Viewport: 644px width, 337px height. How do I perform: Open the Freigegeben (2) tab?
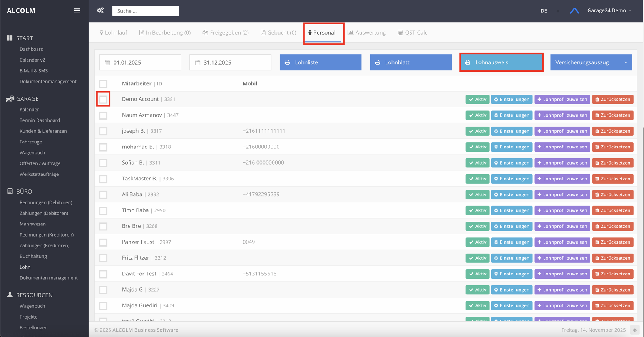coord(226,33)
